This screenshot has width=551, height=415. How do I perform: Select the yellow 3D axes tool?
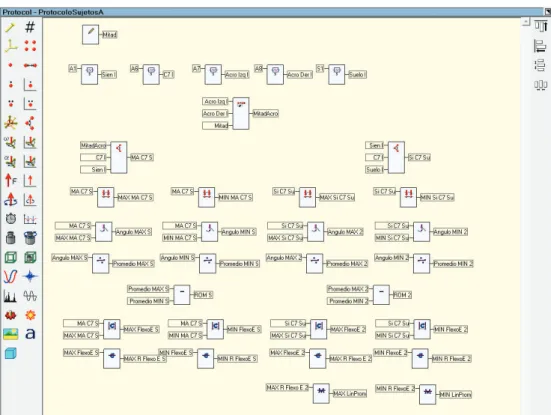point(11,46)
